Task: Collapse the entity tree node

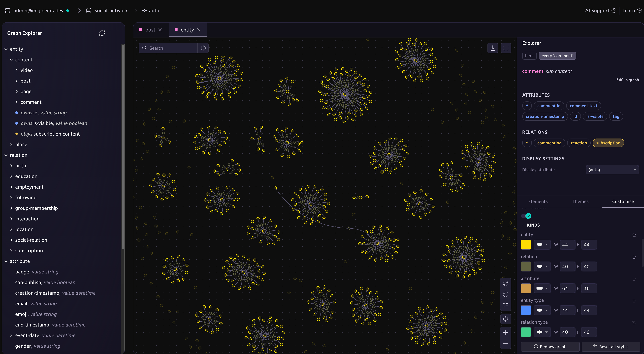Action: pos(6,49)
